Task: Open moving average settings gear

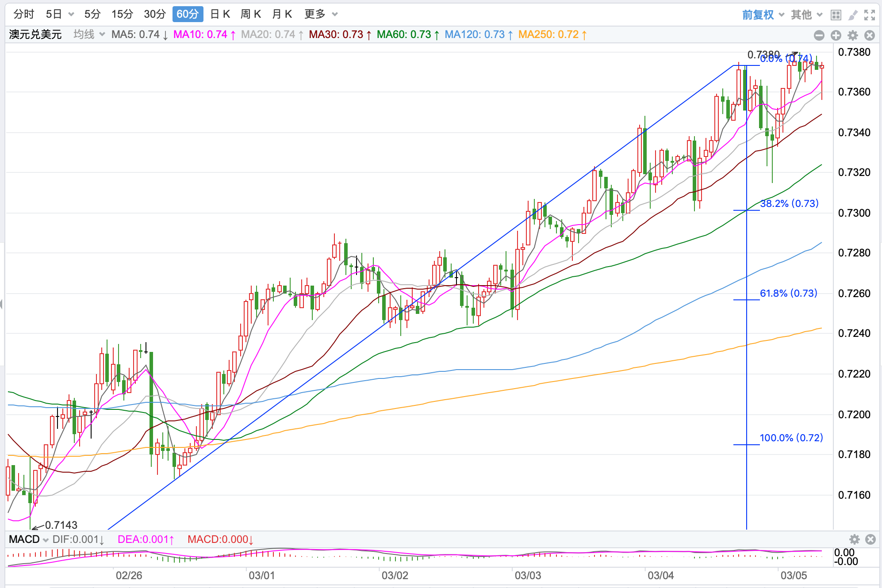Action: [x=852, y=35]
